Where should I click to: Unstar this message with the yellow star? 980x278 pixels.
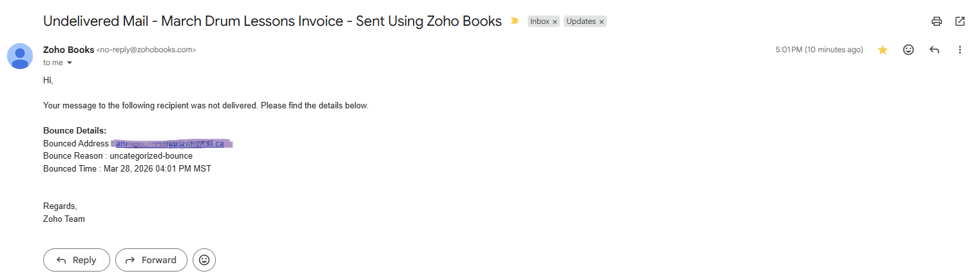pos(883,50)
